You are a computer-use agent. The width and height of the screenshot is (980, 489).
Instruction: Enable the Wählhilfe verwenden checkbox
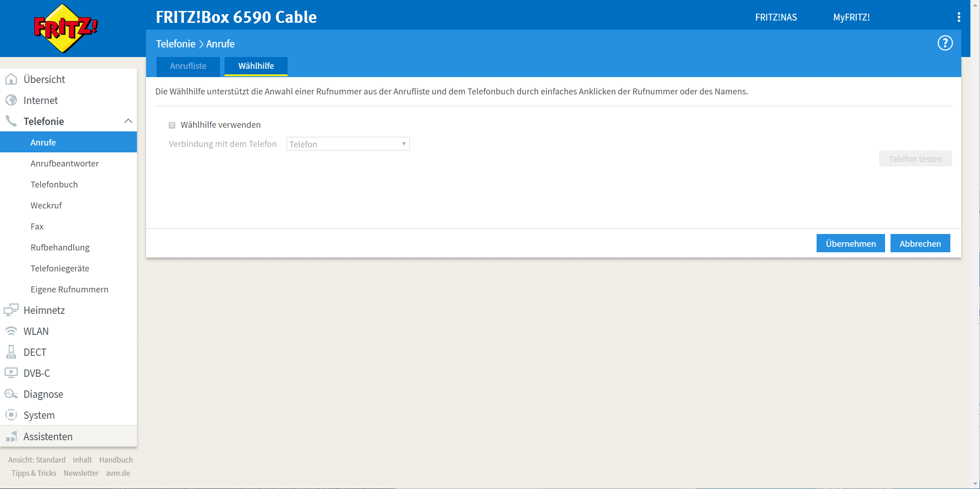coord(172,125)
